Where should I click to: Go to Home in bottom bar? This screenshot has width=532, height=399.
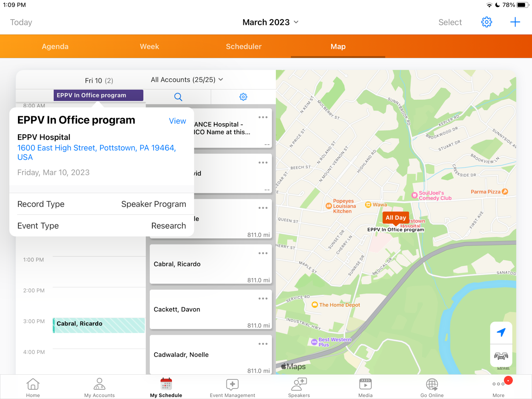pos(33,388)
